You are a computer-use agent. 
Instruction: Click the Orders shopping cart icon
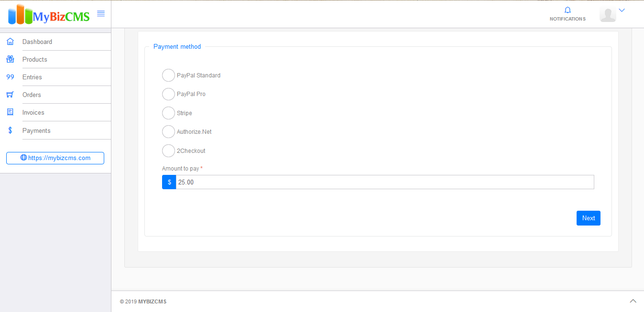point(10,95)
